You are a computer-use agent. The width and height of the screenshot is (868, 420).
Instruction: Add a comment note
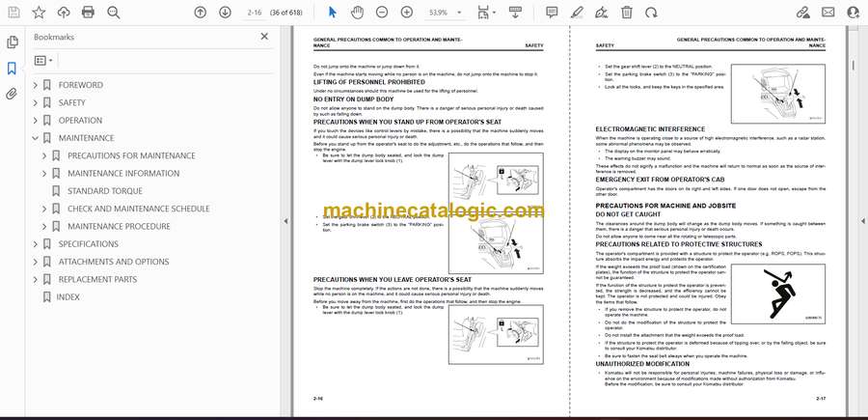(x=552, y=13)
